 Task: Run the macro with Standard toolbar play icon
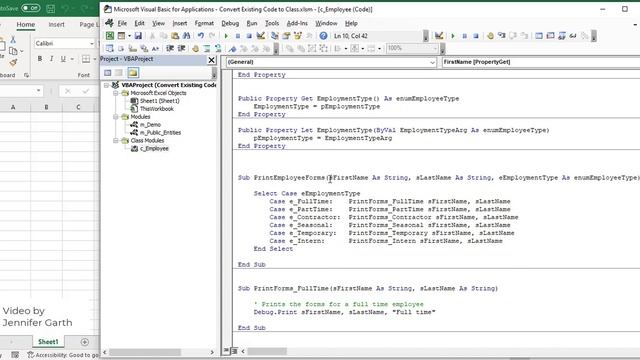(x=226, y=36)
